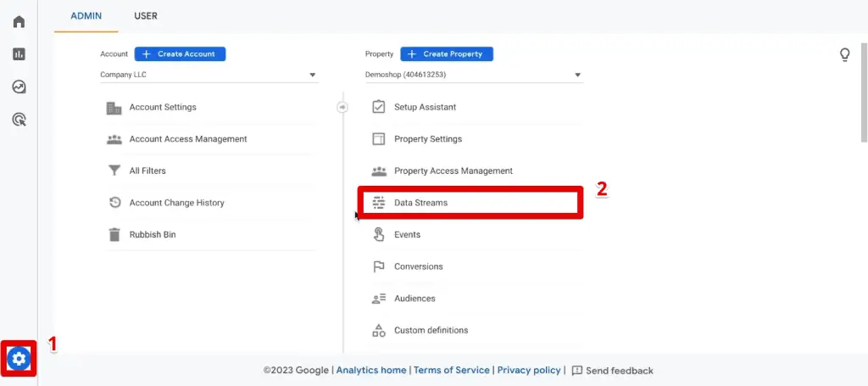The height and width of the screenshot is (386, 868).
Task: Click the Admin gear icon
Action: pyautogui.click(x=19, y=360)
